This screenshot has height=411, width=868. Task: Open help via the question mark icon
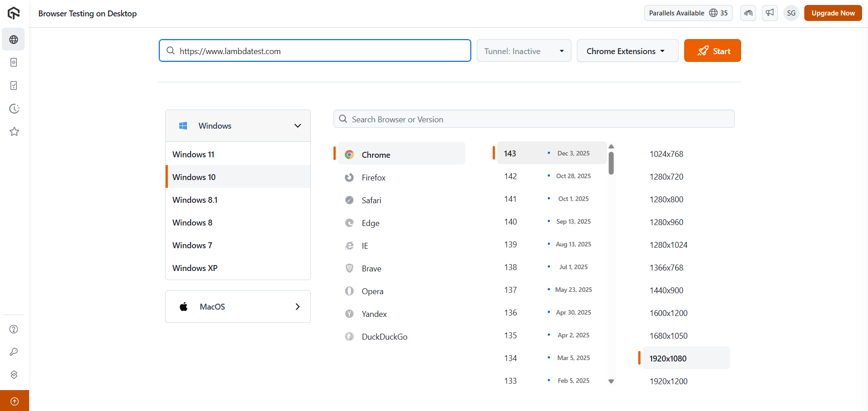click(x=14, y=329)
